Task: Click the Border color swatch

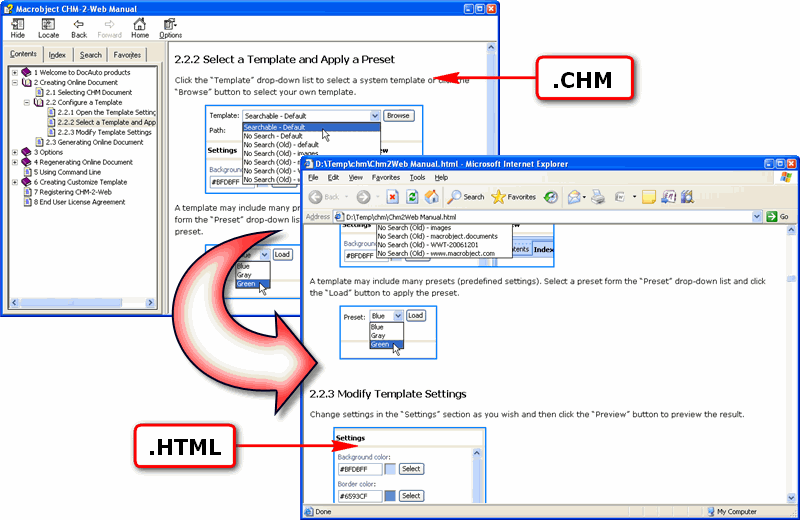Action: [389, 496]
